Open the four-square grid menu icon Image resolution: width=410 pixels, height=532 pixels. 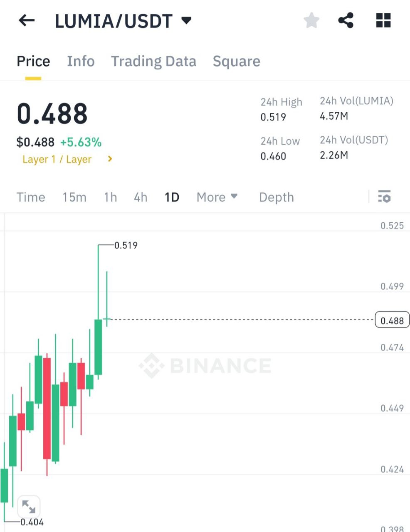[x=383, y=20]
